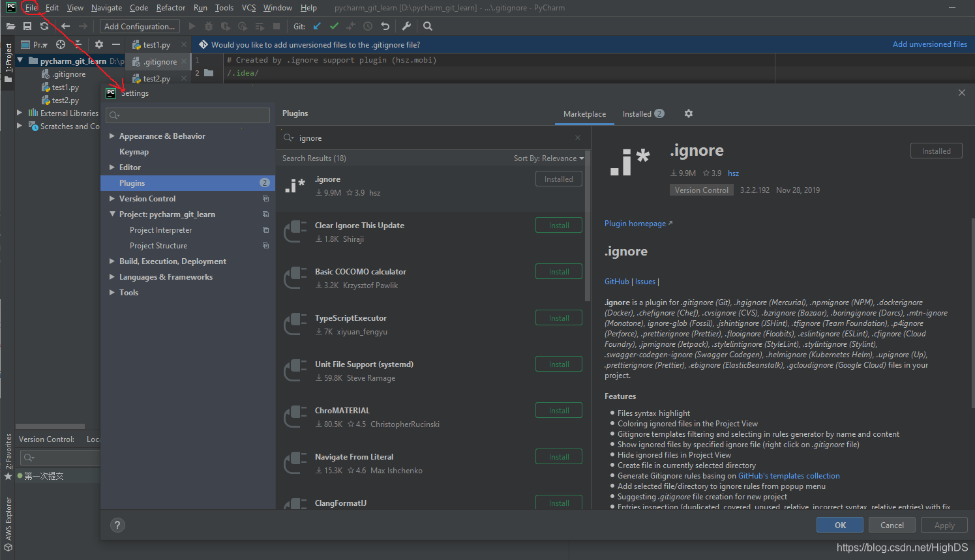Click the Favorites star side icon
The image size is (975, 560).
(x=8, y=476)
